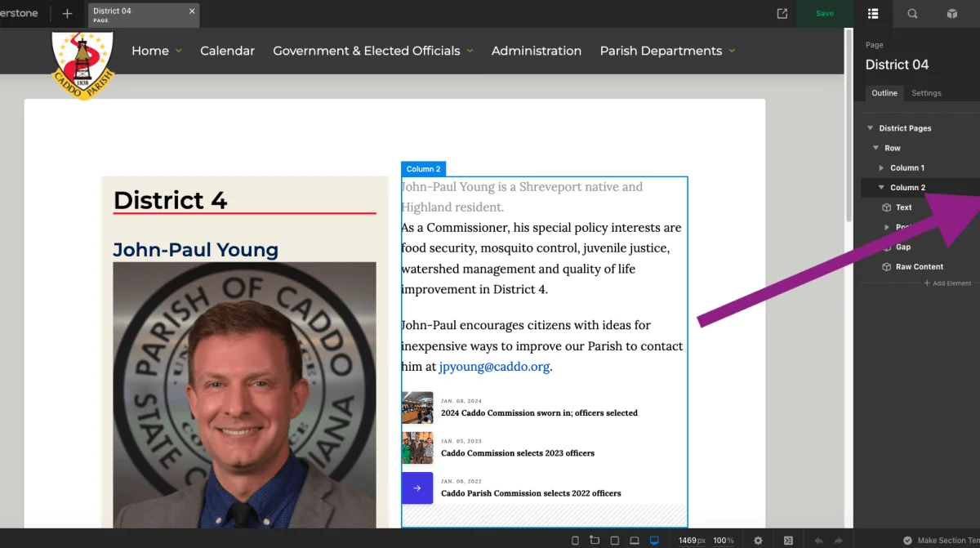Open the search panel icon
Viewport: 980px width, 548px height.
click(912, 14)
